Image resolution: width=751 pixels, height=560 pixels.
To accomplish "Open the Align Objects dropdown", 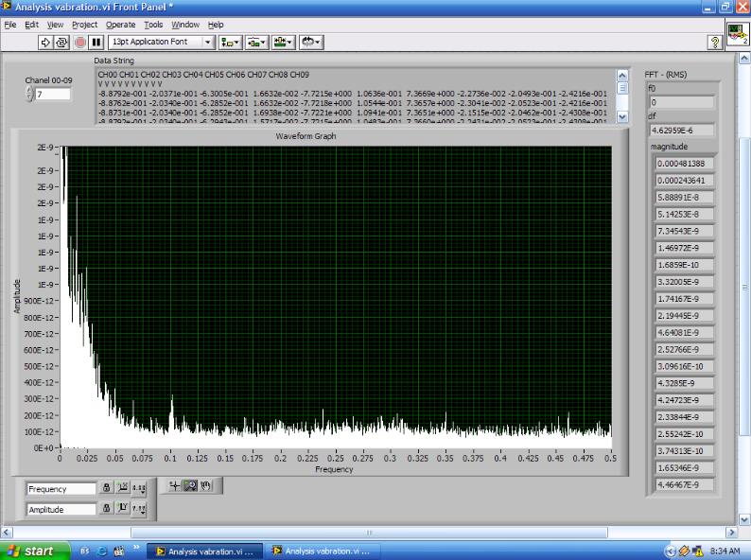I will 230,43.
